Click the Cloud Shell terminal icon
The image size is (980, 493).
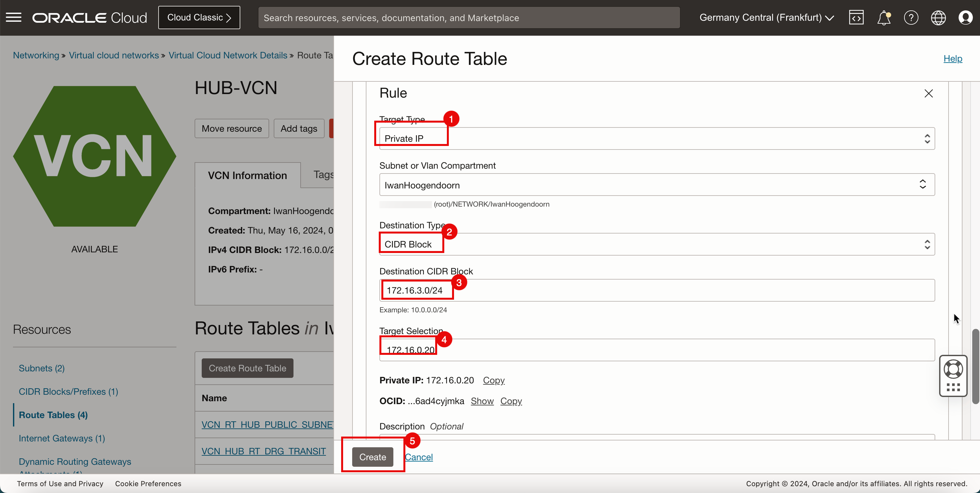[x=856, y=17]
